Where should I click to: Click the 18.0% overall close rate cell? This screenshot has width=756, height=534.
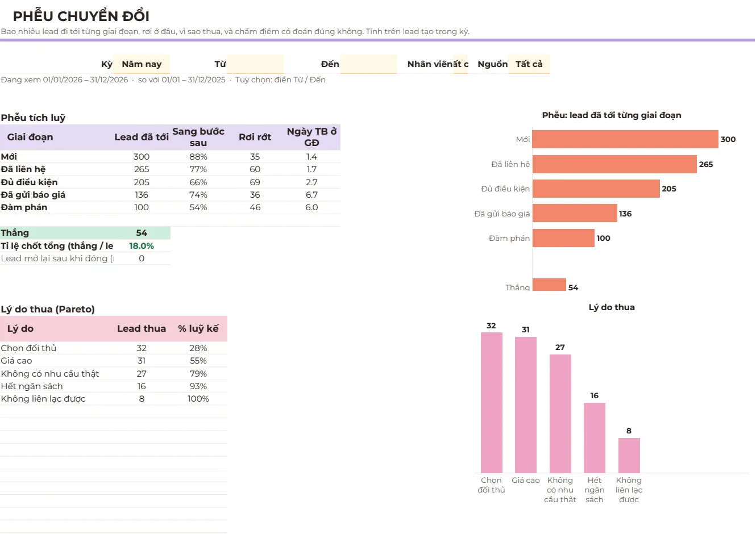click(x=142, y=246)
